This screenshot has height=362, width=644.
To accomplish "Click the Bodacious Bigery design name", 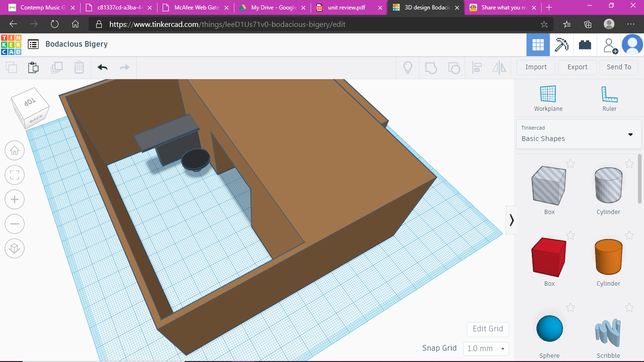I will pos(76,44).
